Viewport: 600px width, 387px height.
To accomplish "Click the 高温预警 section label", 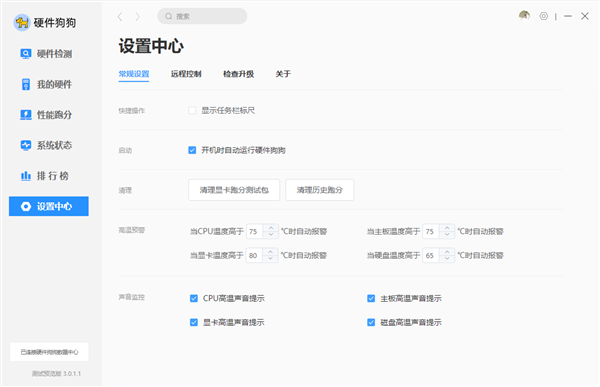I will [x=131, y=230].
